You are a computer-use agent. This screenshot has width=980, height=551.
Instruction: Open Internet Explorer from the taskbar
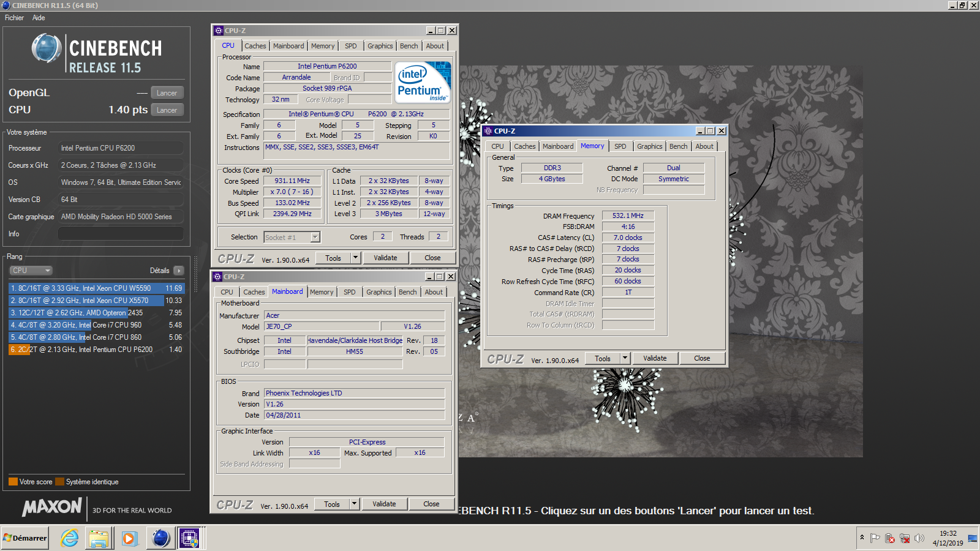coord(69,538)
